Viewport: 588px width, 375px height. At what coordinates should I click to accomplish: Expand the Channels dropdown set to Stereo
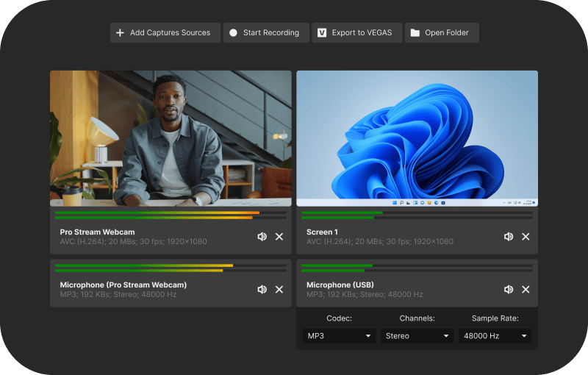click(x=416, y=336)
